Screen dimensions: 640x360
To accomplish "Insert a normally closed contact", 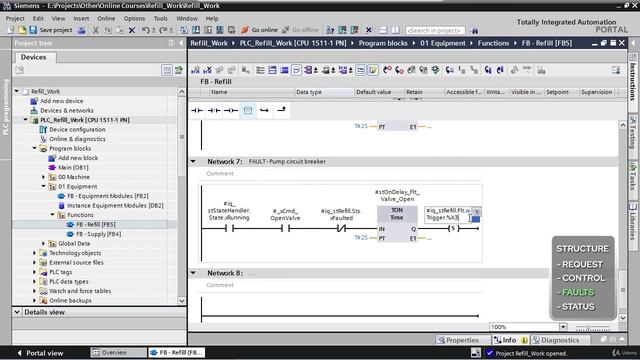I will tap(214, 110).
